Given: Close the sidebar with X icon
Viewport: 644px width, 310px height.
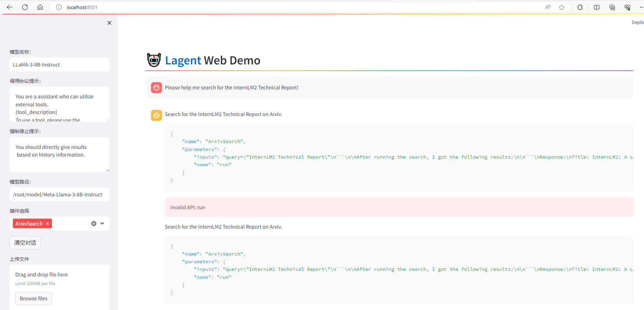Looking at the screenshot, I should tap(109, 23).
